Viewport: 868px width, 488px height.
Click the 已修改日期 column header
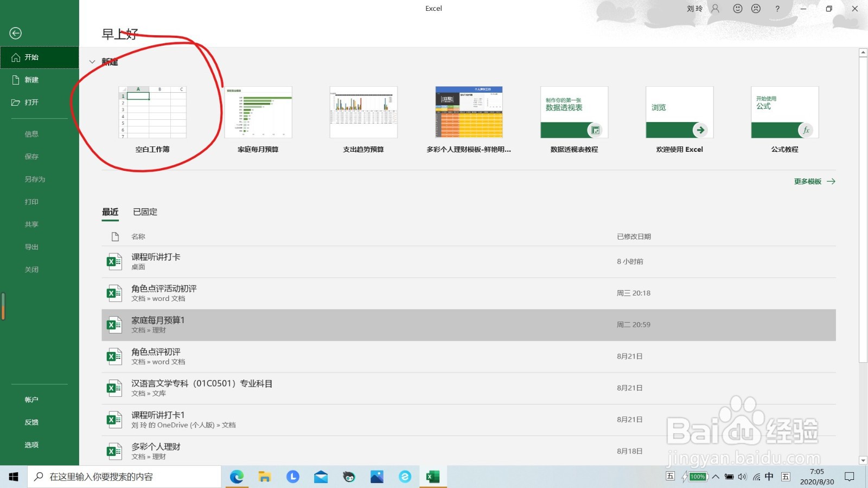[x=634, y=237]
